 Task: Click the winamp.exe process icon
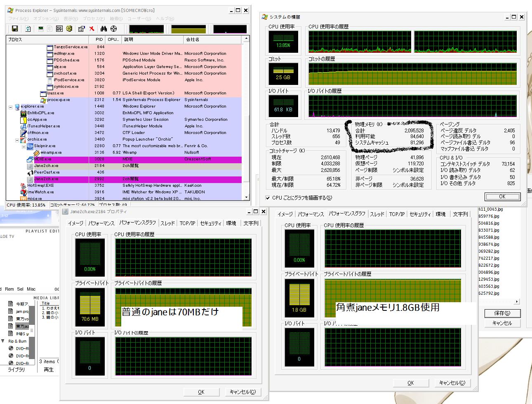(37, 153)
